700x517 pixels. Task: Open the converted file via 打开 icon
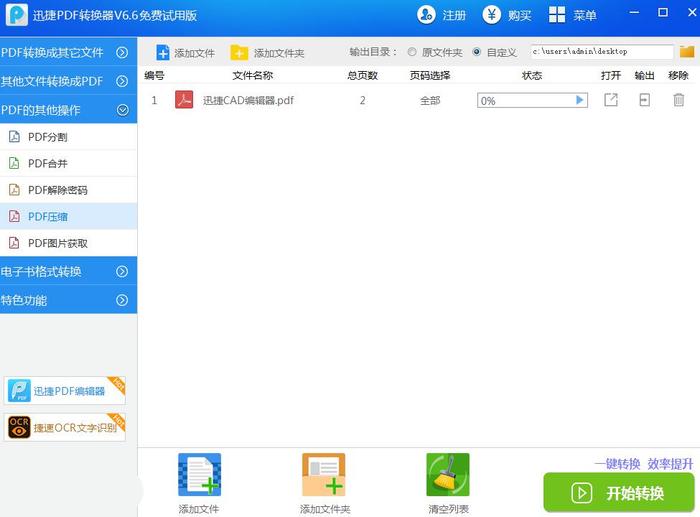(611, 100)
